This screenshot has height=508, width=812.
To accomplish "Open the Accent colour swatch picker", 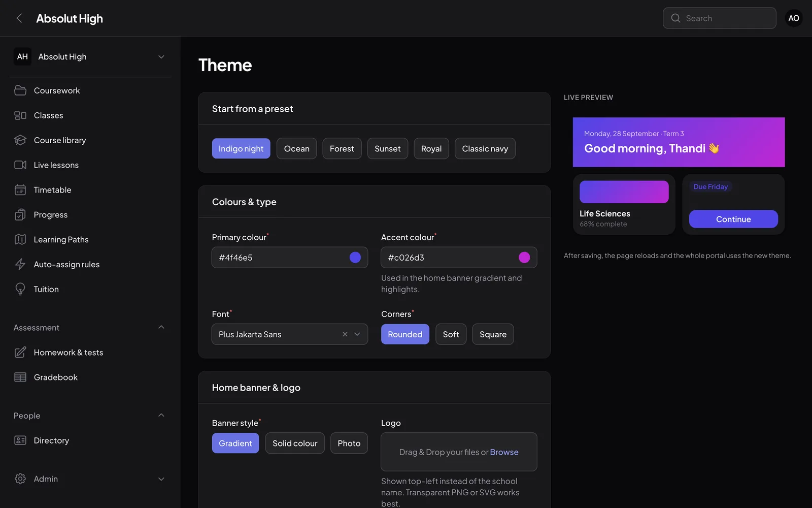I will pyautogui.click(x=524, y=258).
